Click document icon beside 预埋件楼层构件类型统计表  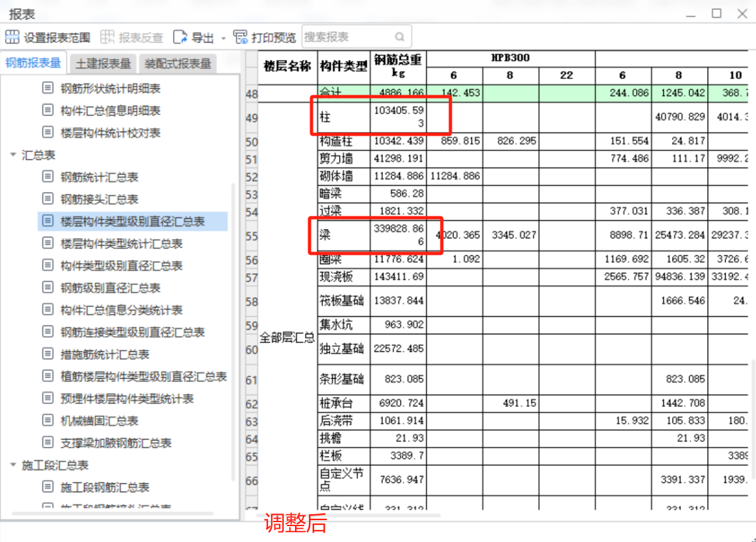click(x=48, y=398)
